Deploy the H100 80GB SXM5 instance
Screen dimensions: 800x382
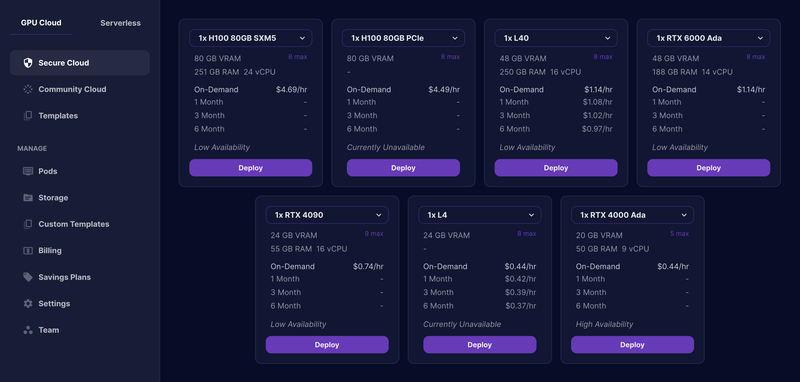point(251,168)
